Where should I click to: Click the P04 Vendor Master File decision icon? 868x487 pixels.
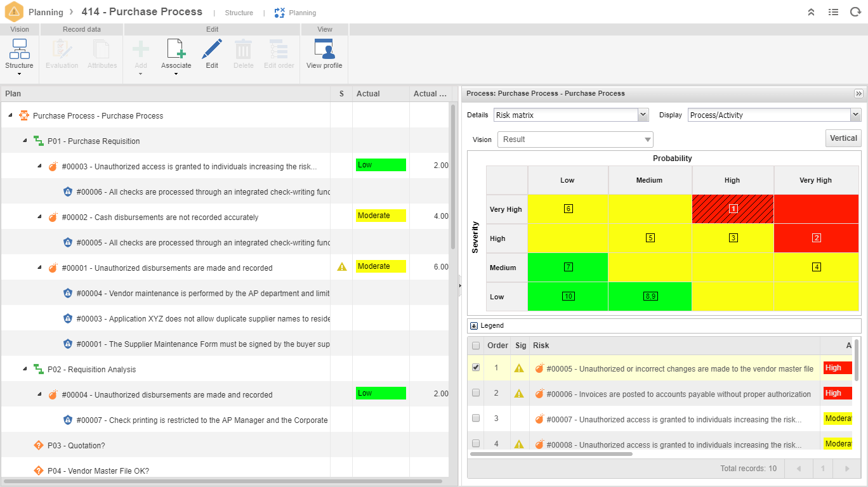tap(39, 471)
